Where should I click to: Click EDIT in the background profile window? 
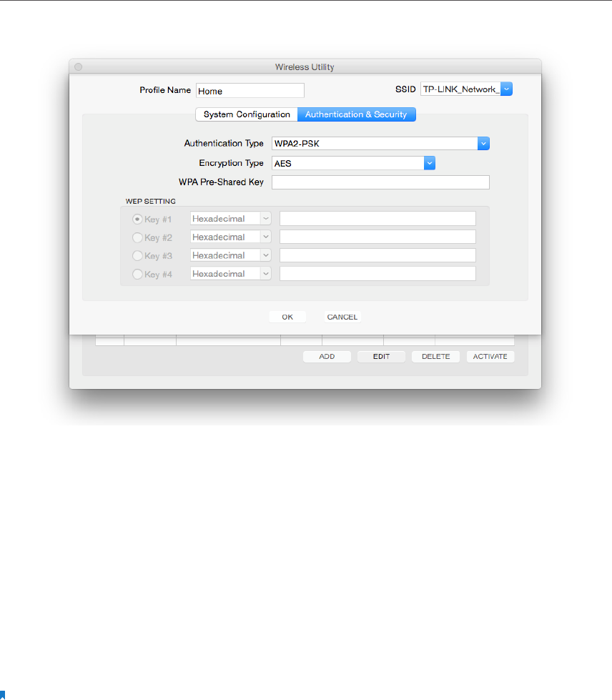pos(381,357)
